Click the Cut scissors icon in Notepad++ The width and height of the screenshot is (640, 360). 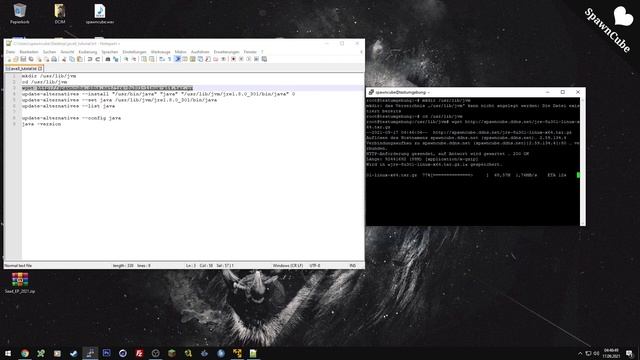click(64, 59)
